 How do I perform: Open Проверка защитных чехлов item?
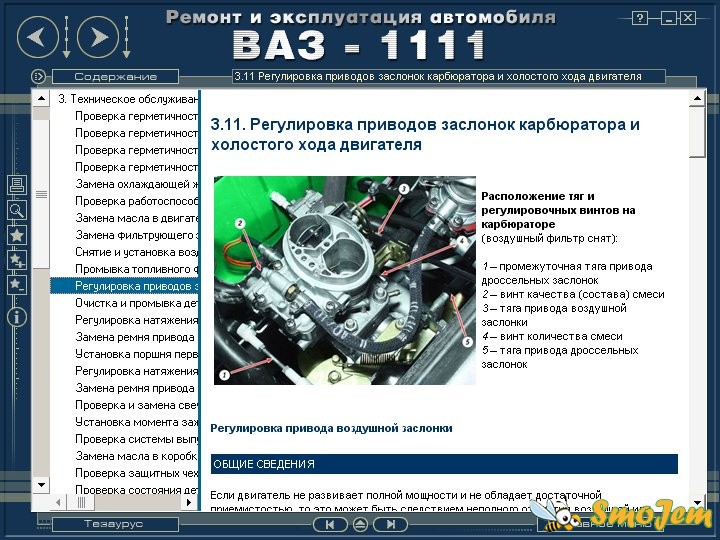(137, 473)
